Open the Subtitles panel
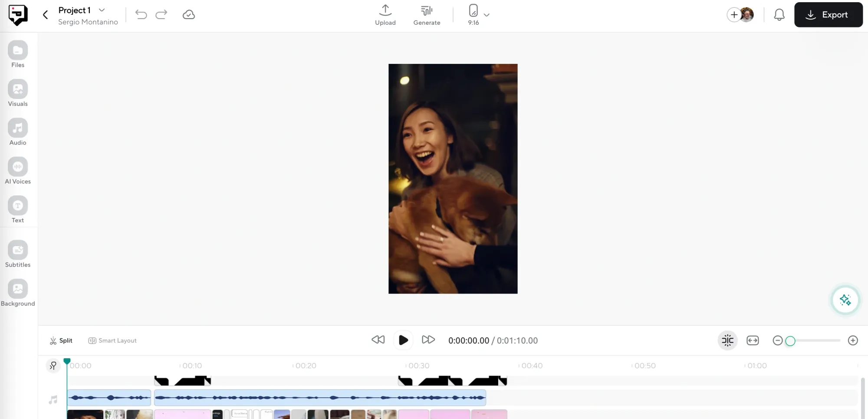 click(x=17, y=253)
